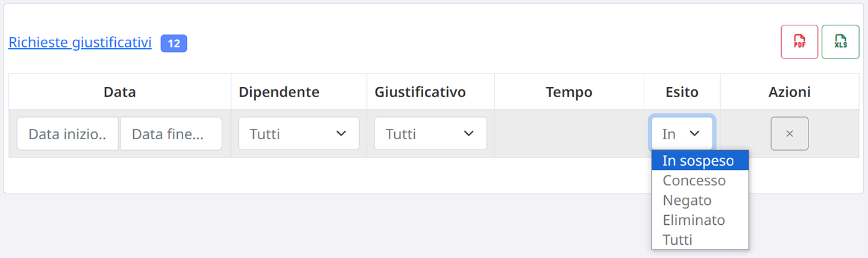Click the Giustificativo column header
This screenshot has width=868, height=258.
[x=420, y=92]
